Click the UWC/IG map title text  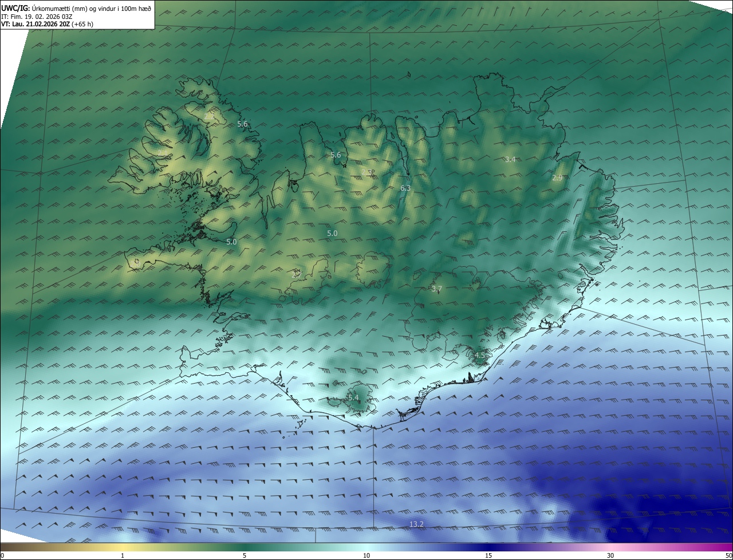pos(76,8)
